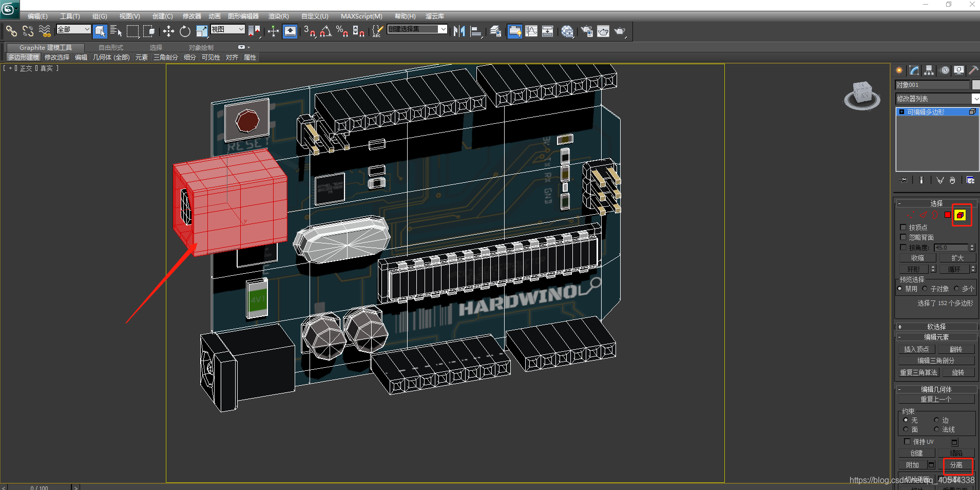
Task: Enable the 保持 UV checkbox
Action: coord(907,442)
